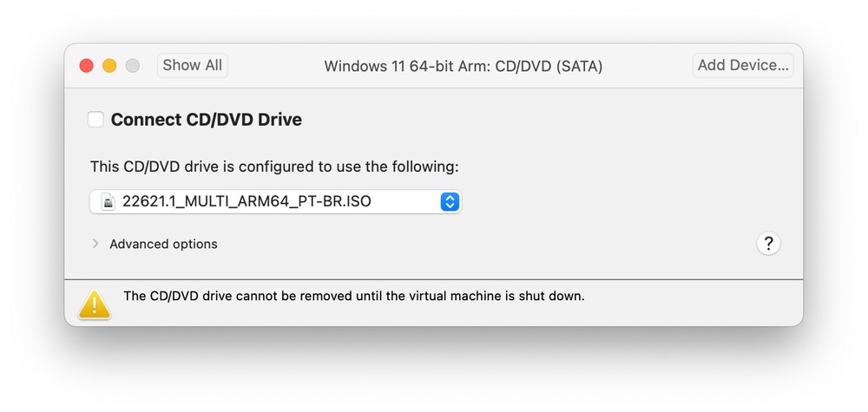Enable the Connect CD/DVD Drive checkbox
The image size is (868, 412).
click(95, 120)
